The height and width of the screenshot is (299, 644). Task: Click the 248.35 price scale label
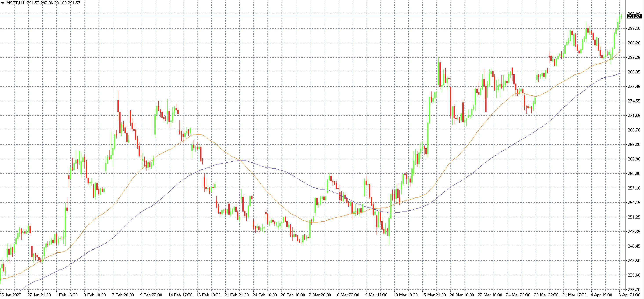[634, 232]
